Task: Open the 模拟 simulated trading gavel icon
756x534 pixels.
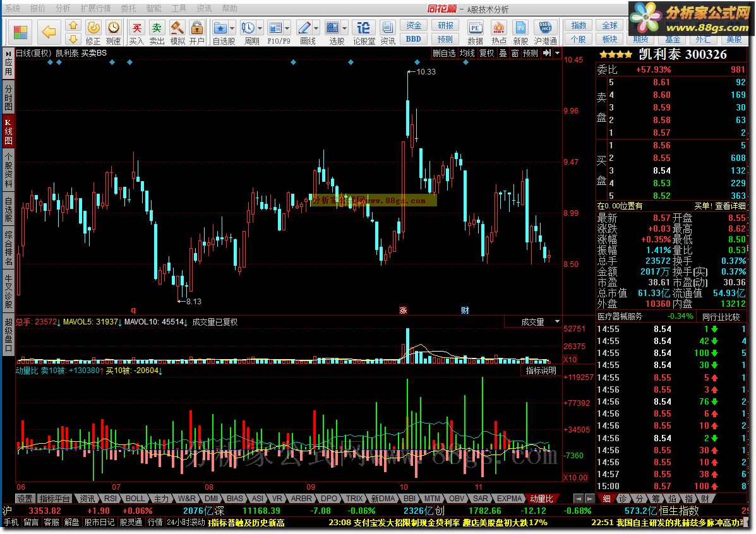Action: point(177,33)
